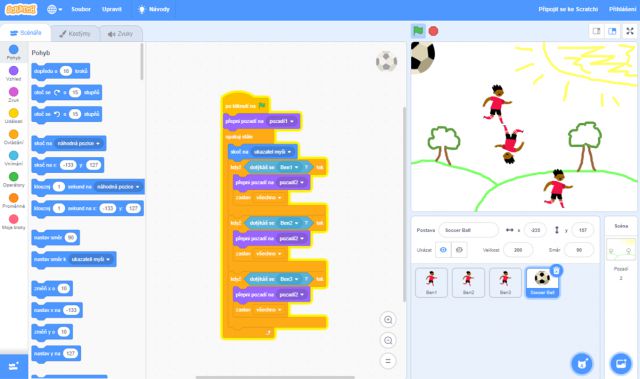Screen dimensions: 640x379
Task: Zoom in on the scripts workspace
Action: 388,319
